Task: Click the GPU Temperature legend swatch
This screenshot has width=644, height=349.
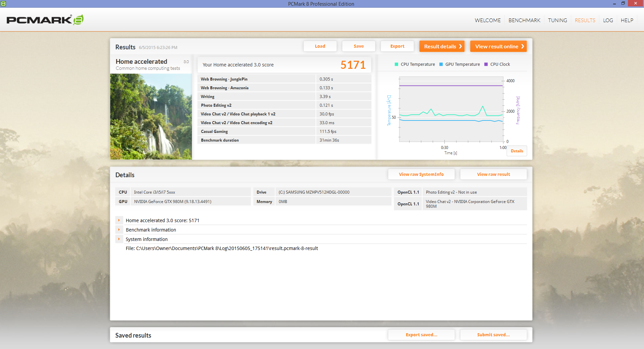Action: (x=441, y=64)
